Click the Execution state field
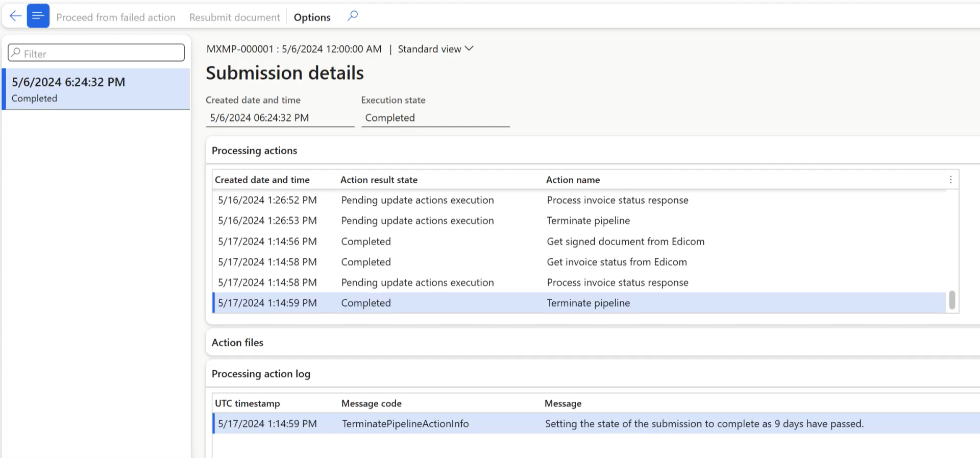980x458 pixels. (x=435, y=118)
